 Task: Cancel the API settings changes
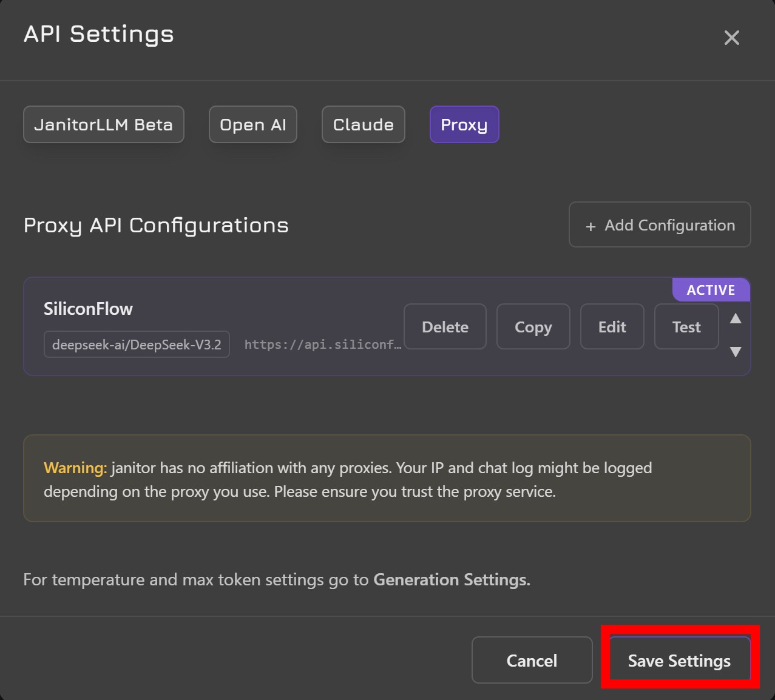coord(532,660)
